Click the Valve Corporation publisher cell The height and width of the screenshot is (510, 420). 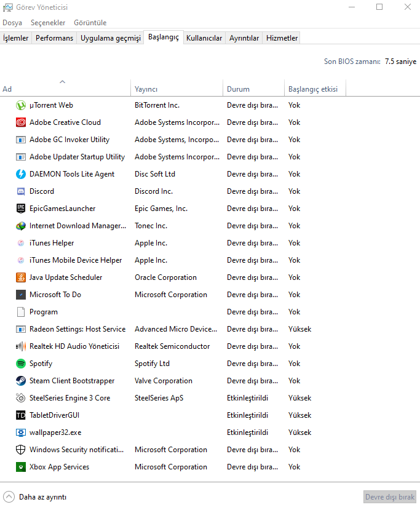pyautogui.click(x=164, y=381)
